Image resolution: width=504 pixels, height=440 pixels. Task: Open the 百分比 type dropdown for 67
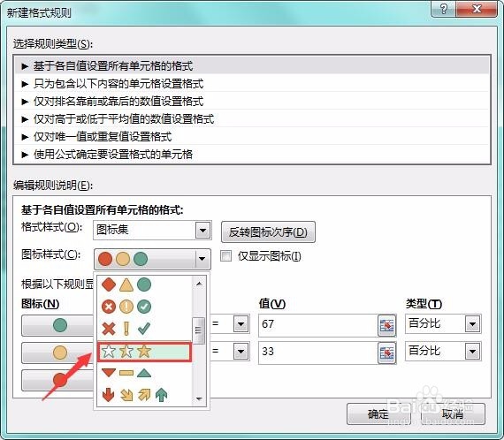(472, 324)
